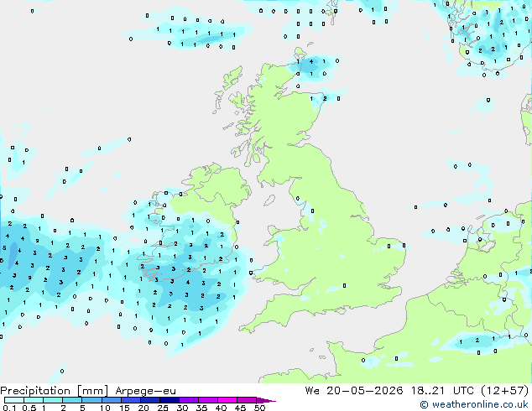The height and width of the screenshot is (411, 532).
Task: Click the '10' legend scale value
Action: (105, 408)
